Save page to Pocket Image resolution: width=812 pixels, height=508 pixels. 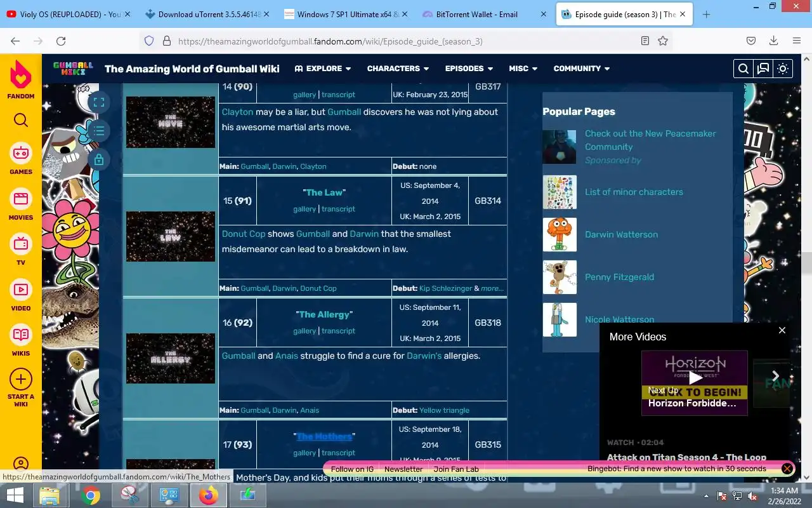(750, 41)
